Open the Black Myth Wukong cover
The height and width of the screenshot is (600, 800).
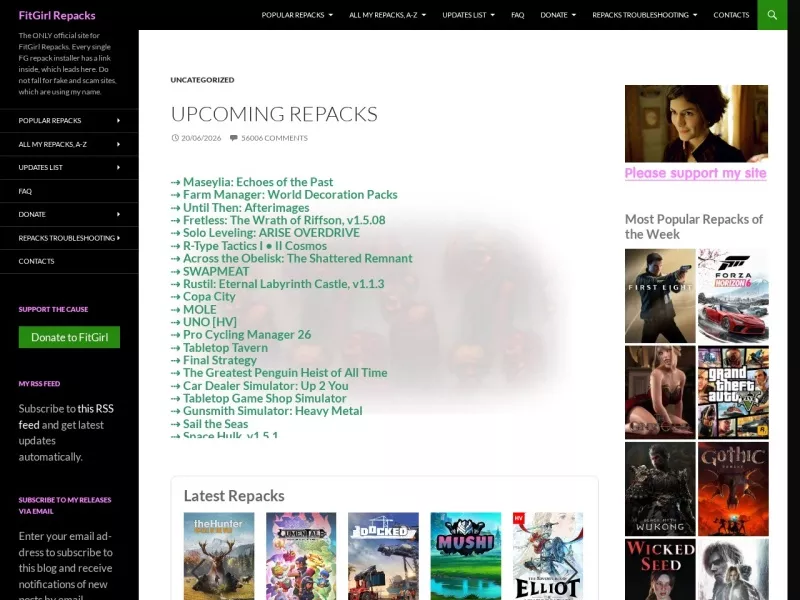coord(660,489)
